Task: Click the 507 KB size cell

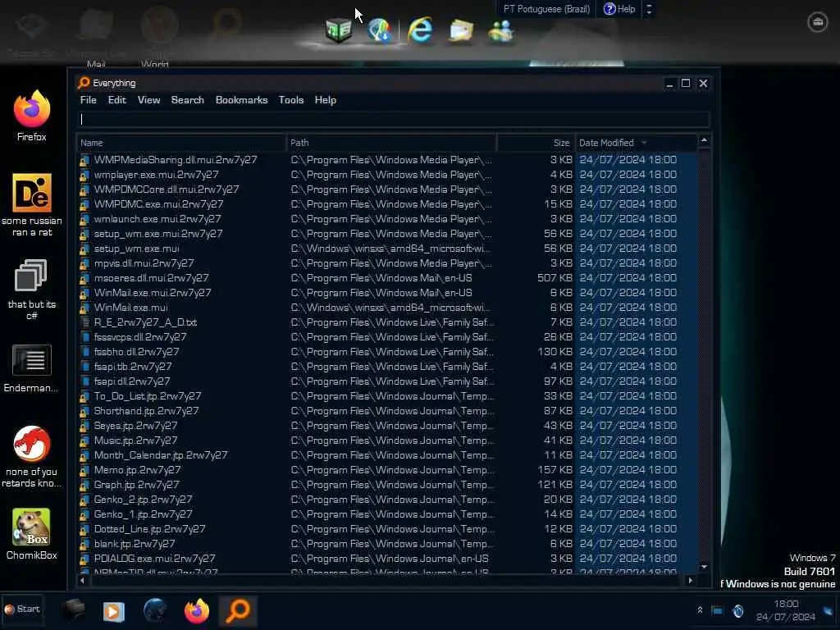Action: click(555, 278)
